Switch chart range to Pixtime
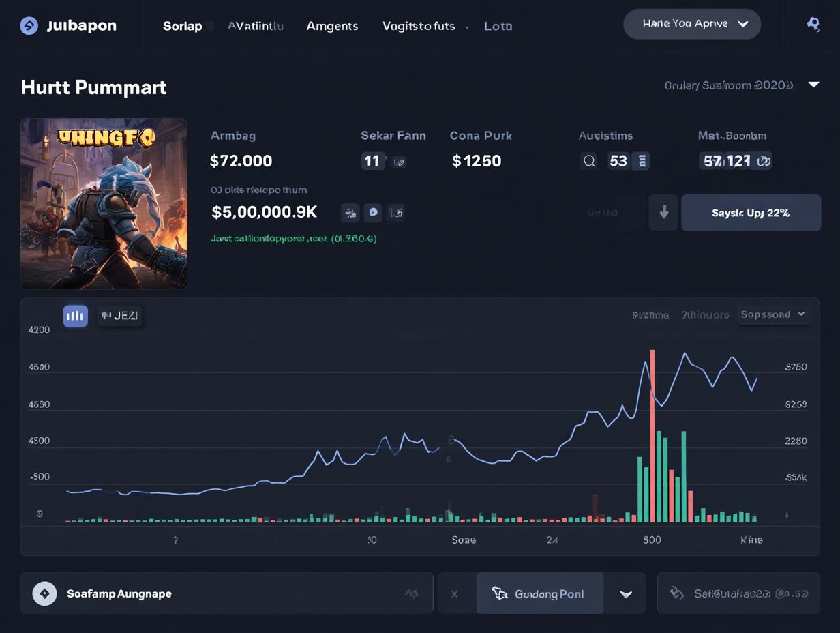This screenshot has width=840, height=633. [x=650, y=315]
